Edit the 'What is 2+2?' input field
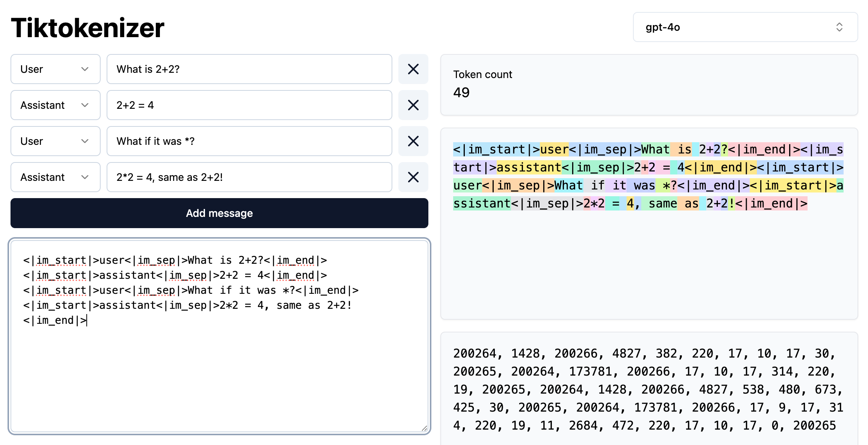Viewport: 868px width, 445px height. [x=249, y=69]
